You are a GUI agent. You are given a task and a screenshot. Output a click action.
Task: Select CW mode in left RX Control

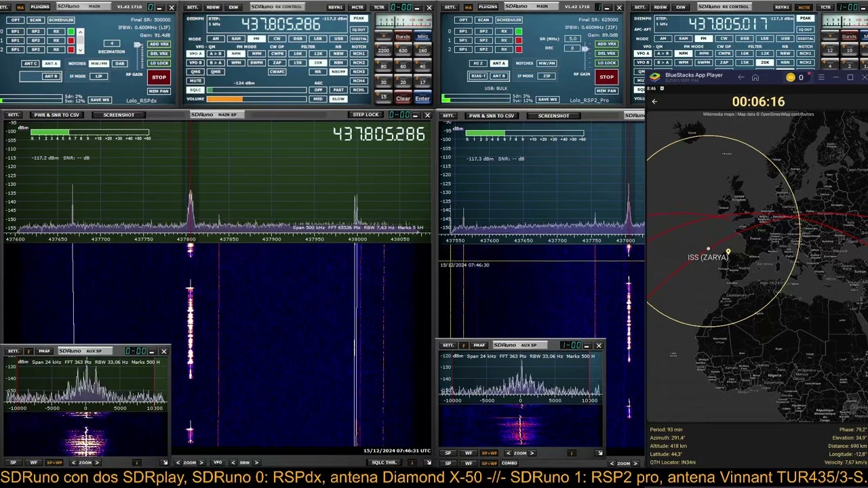point(277,39)
